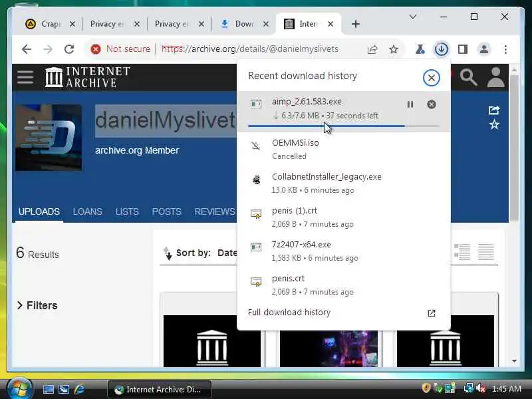Reload the page

pos(69,49)
